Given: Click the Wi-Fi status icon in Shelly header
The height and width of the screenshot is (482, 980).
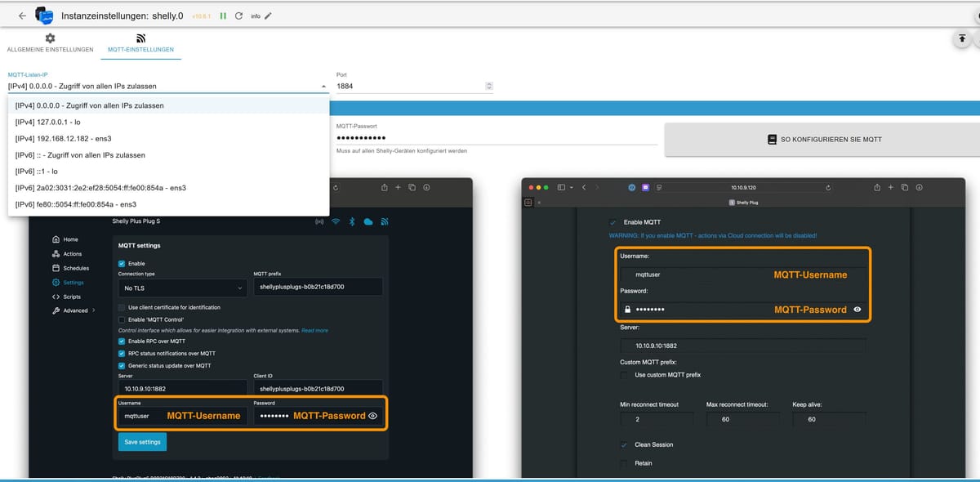Looking at the screenshot, I should click(x=336, y=221).
